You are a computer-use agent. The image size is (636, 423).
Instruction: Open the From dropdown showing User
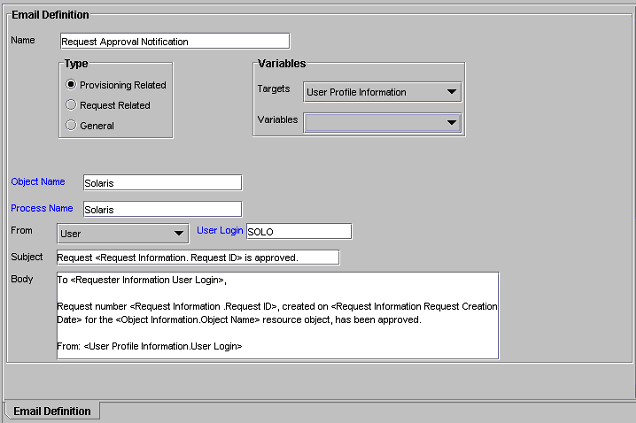pos(123,234)
